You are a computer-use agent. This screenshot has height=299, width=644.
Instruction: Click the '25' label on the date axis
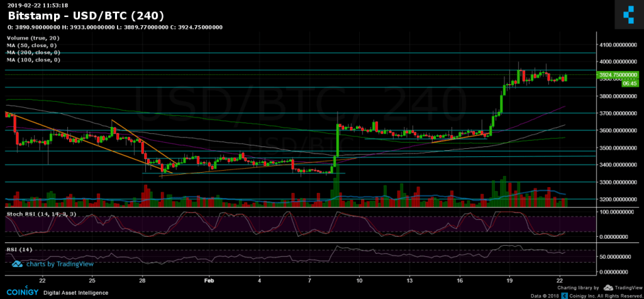click(x=92, y=281)
